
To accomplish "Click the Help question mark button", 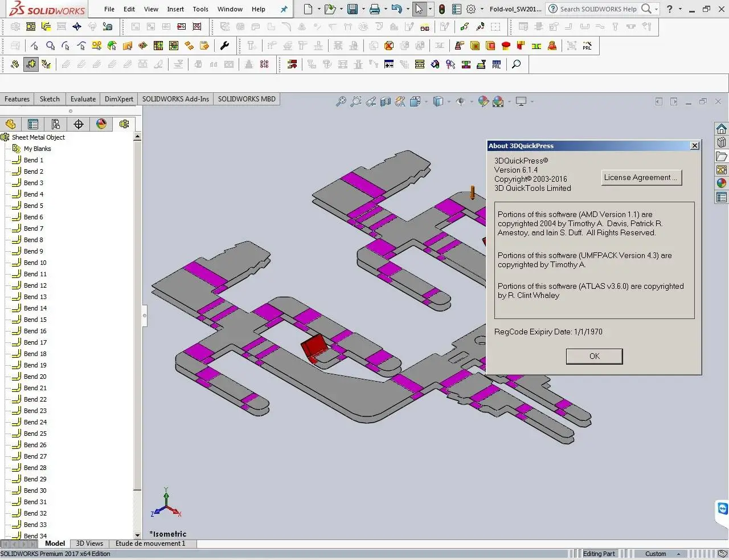I will click(670, 9).
